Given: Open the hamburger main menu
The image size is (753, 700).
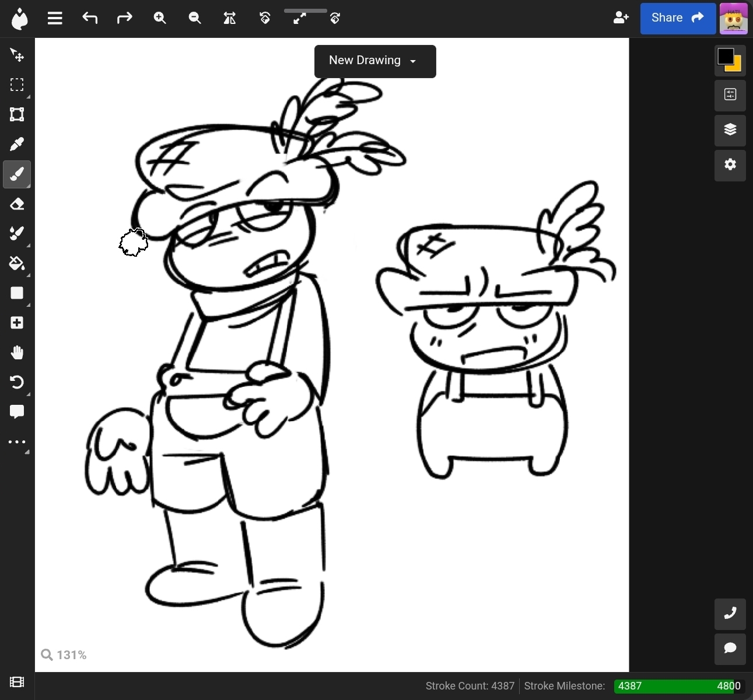Looking at the screenshot, I should click(55, 18).
